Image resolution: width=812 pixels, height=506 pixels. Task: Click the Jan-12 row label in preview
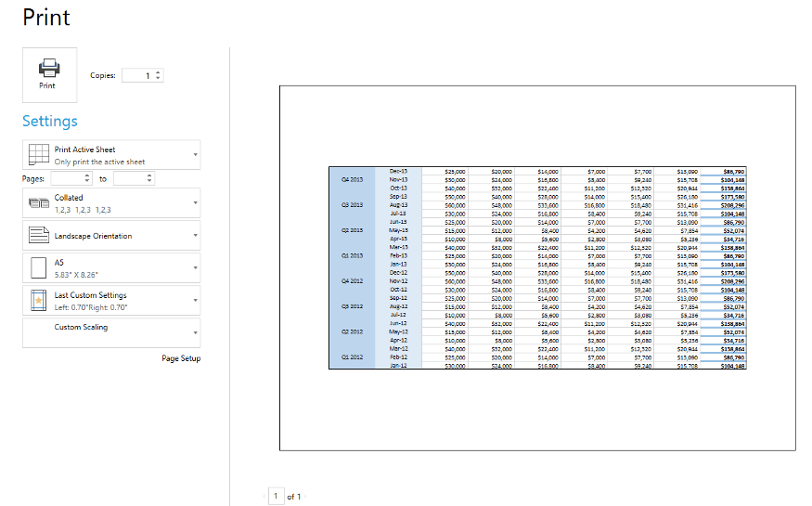tap(398, 365)
